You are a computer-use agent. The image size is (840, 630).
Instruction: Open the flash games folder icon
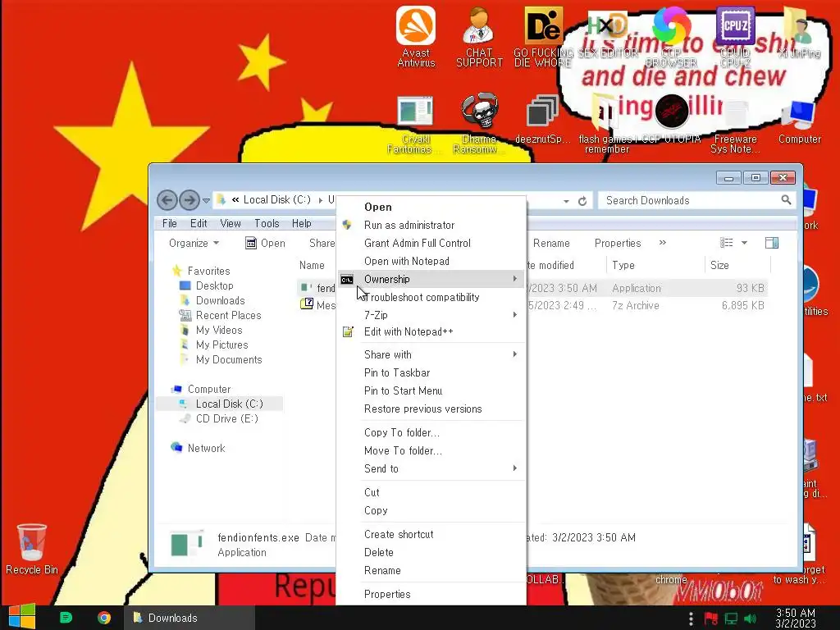coord(605,123)
